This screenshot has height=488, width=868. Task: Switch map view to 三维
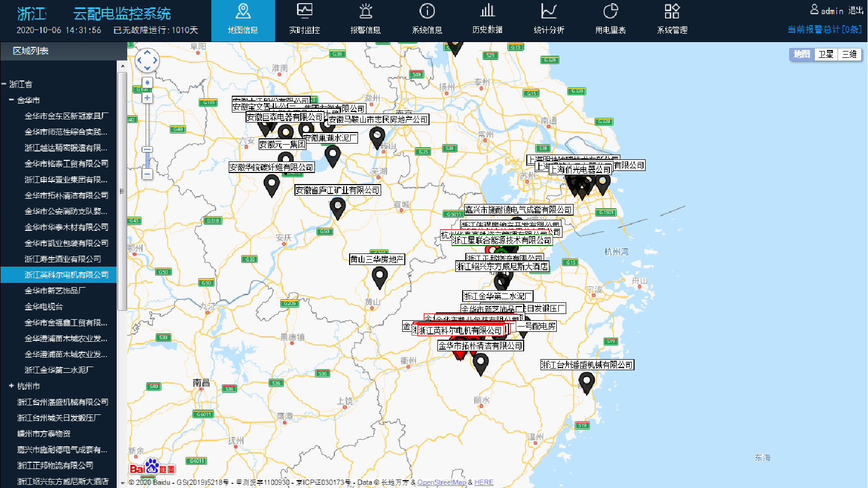[x=850, y=54]
